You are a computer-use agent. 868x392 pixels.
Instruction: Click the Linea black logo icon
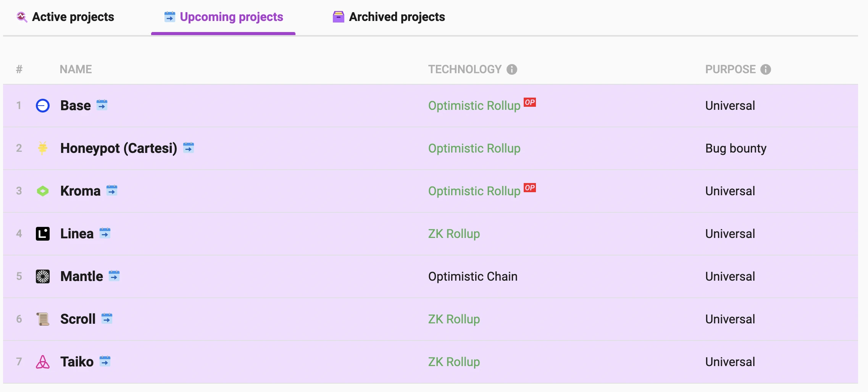(43, 233)
